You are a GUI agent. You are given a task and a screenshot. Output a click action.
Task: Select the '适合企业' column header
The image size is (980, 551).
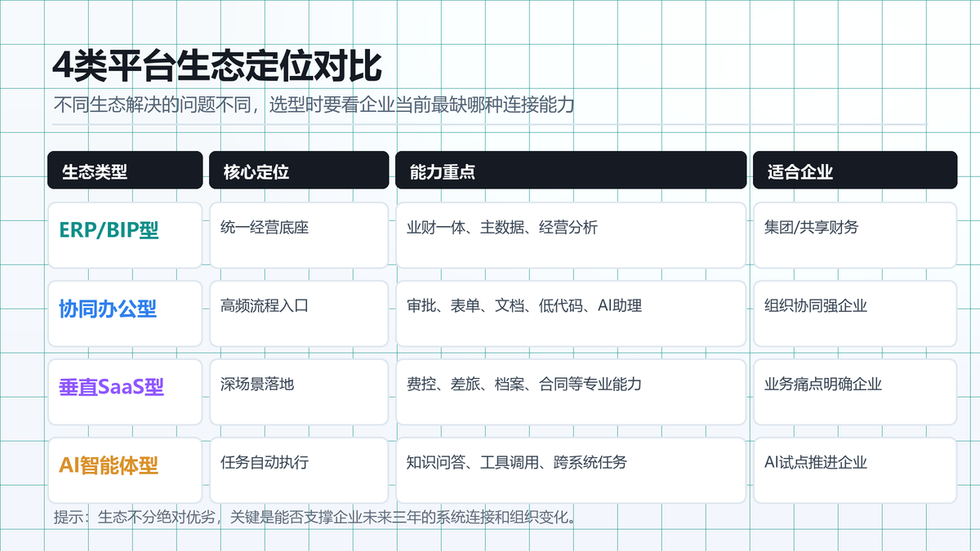854,171
